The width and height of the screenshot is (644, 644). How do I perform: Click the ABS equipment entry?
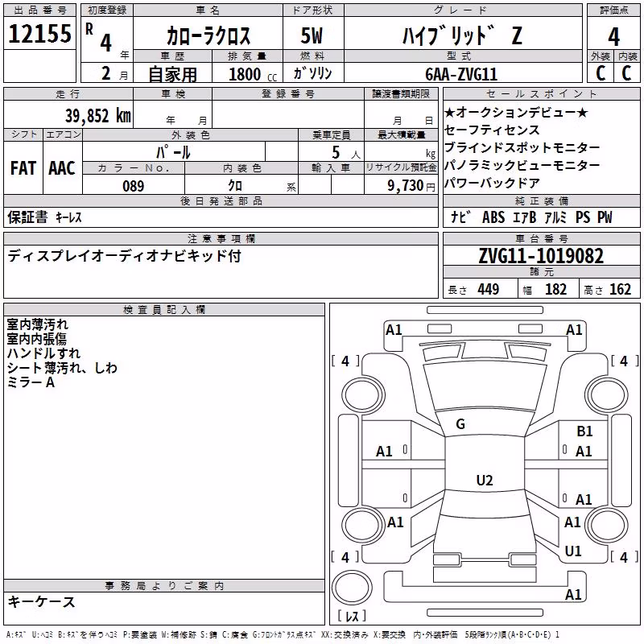(x=493, y=217)
